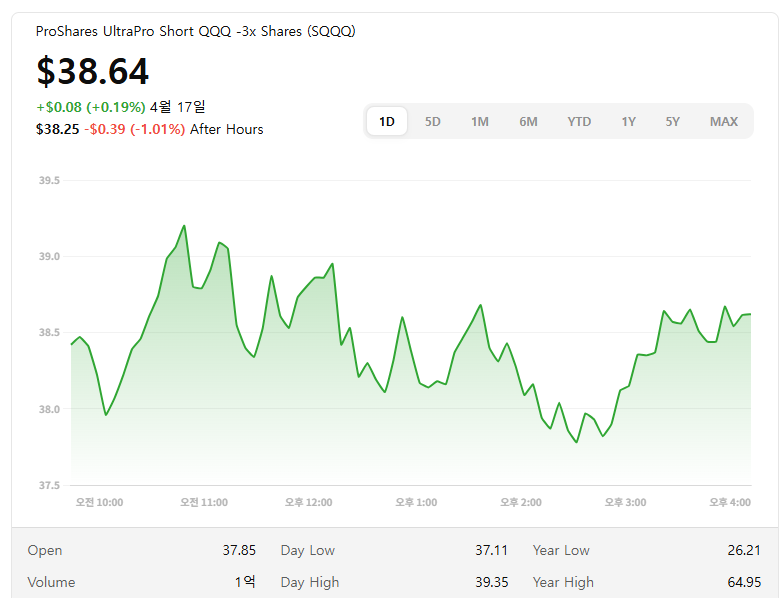Click the chart's lowest trough before 3:00
The width and height of the screenshot is (780, 598).
[x=577, y=442]
